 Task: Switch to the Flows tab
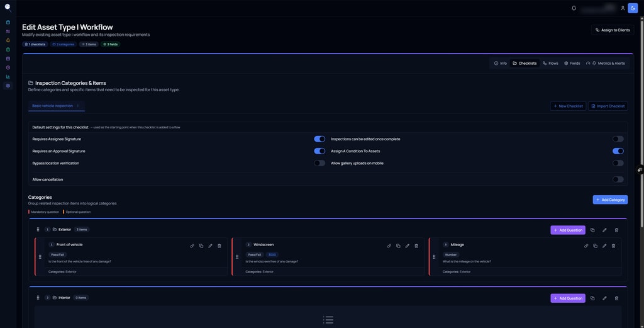tap(551, 64)
